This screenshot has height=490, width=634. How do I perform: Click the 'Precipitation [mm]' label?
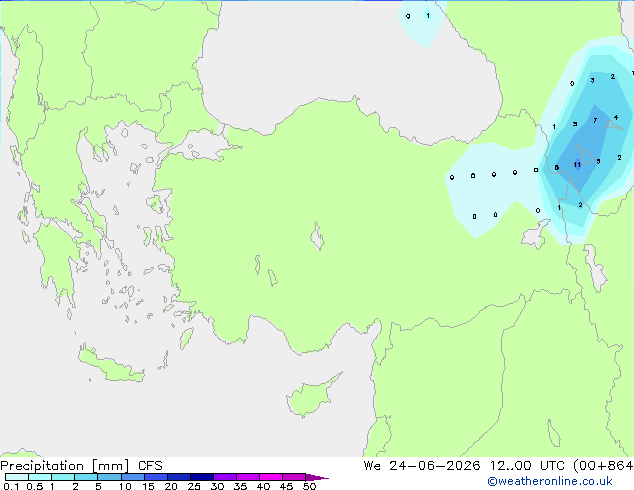(65, 466)
